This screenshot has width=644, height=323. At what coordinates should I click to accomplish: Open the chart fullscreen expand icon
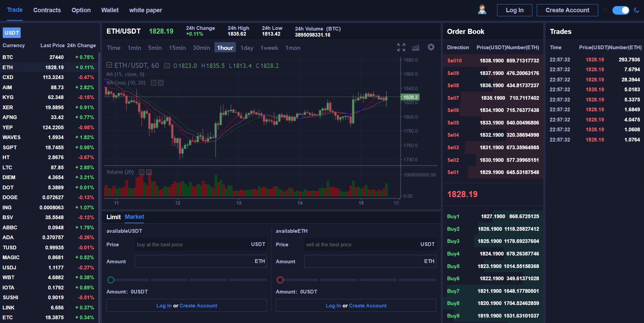401,47
